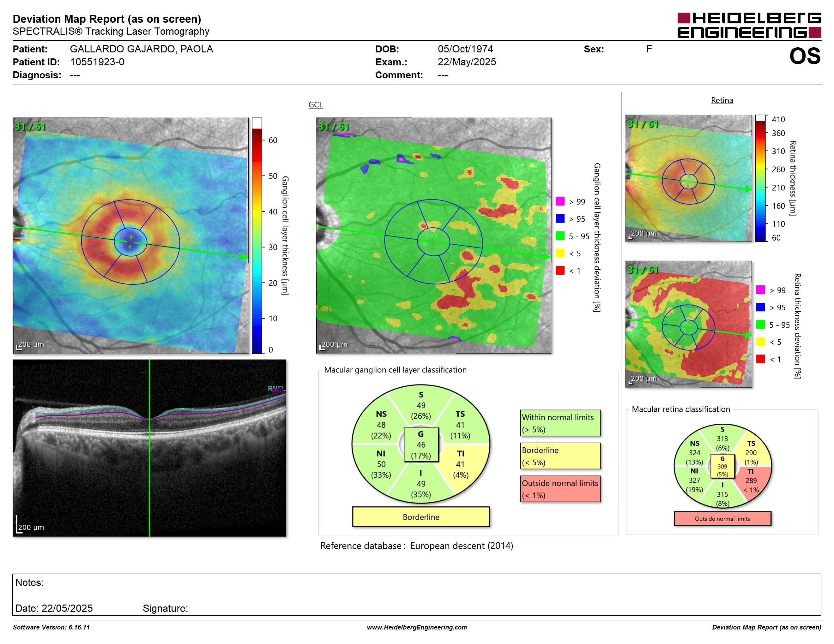Select the GCL sector NI 50 (33%)
834x644 pixels.
(381, 464)
